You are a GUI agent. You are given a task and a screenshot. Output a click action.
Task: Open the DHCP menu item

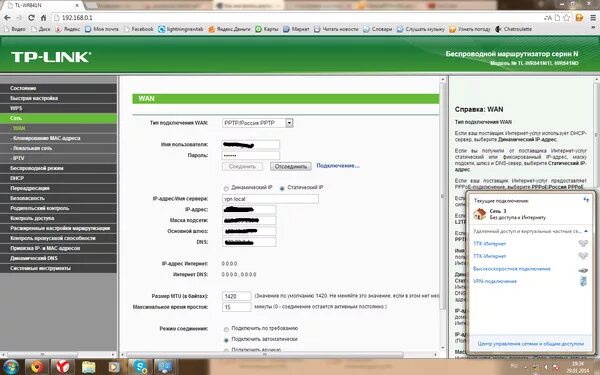pos(59,178)
